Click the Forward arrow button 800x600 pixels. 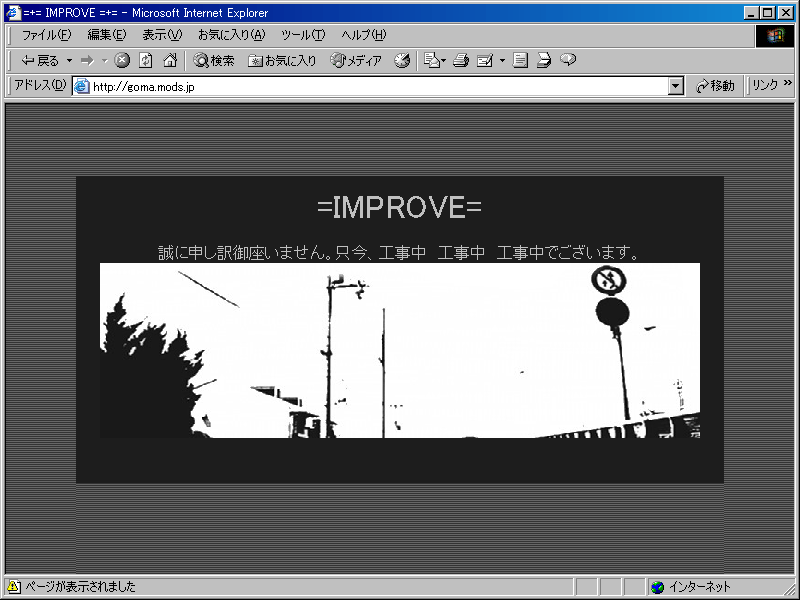pyautogui.click(x=88, y=61)
